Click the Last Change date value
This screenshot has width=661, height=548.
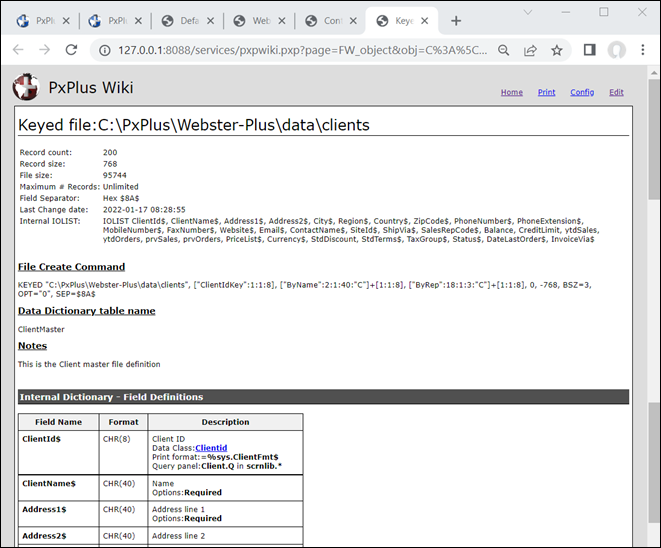tap(144, 210)
